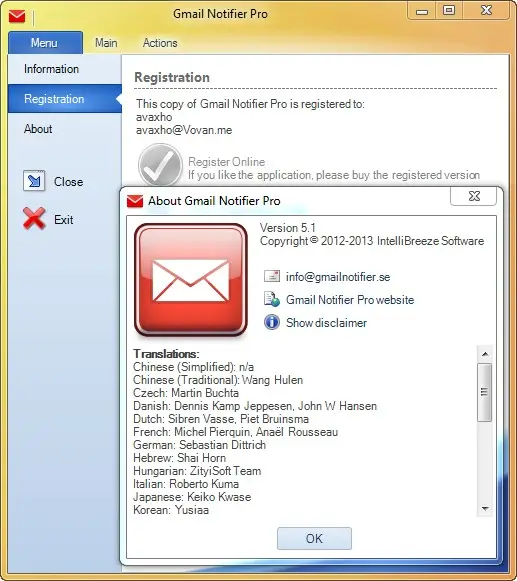Maximize the Gmail Notifier Pro window

[x=449, y=10]
